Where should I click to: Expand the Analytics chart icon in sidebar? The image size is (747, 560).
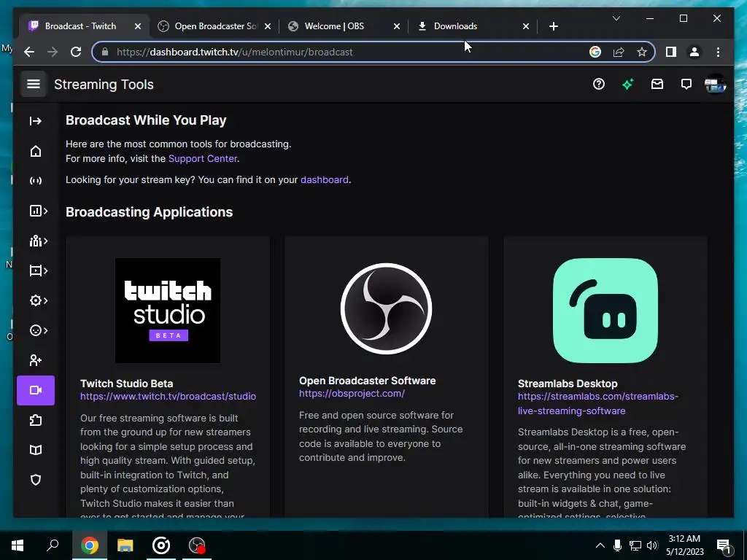pos(38,211)
